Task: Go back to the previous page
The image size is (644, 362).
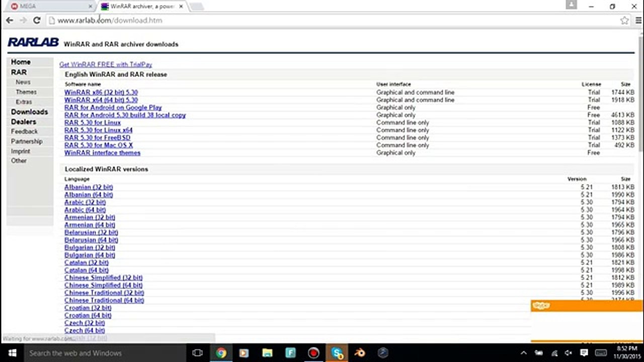Action: [x=10, y=21]
